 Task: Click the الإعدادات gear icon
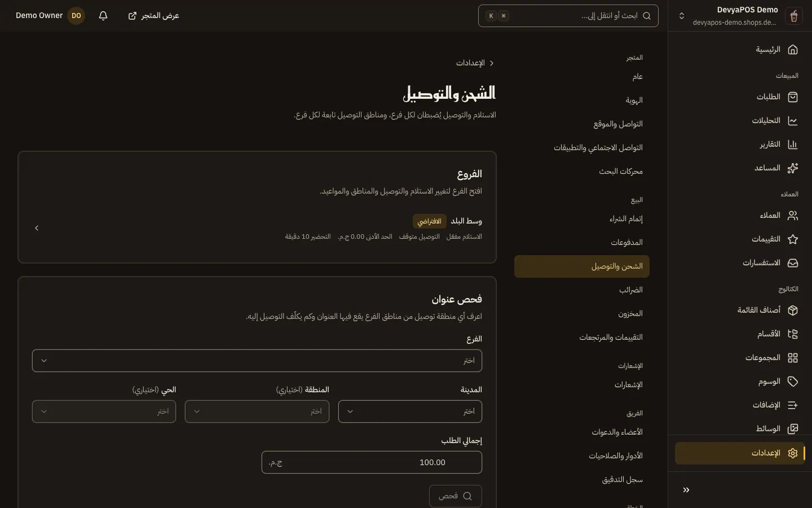point(793,453)
